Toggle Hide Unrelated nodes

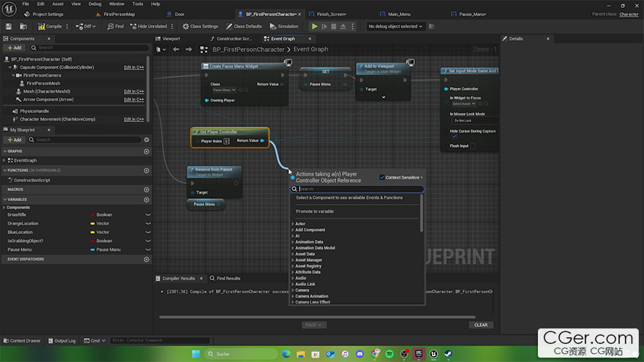pos(149,26)
